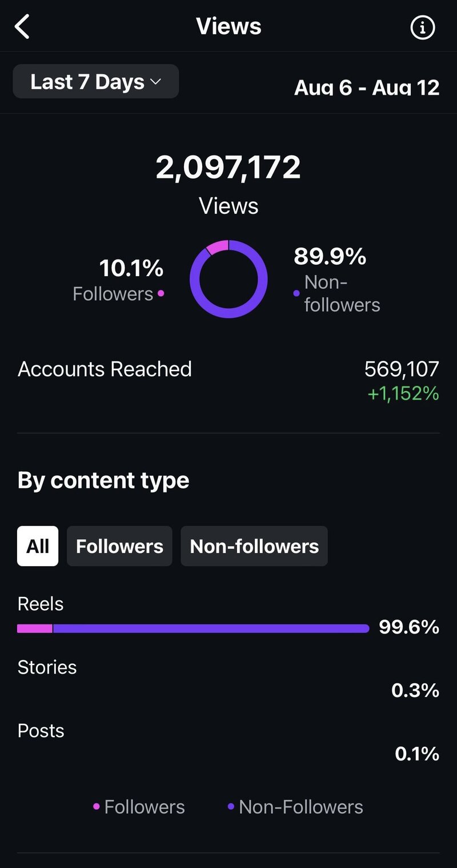Click the chevron beside Last 7 Days
457x868 pixels.
155,82
